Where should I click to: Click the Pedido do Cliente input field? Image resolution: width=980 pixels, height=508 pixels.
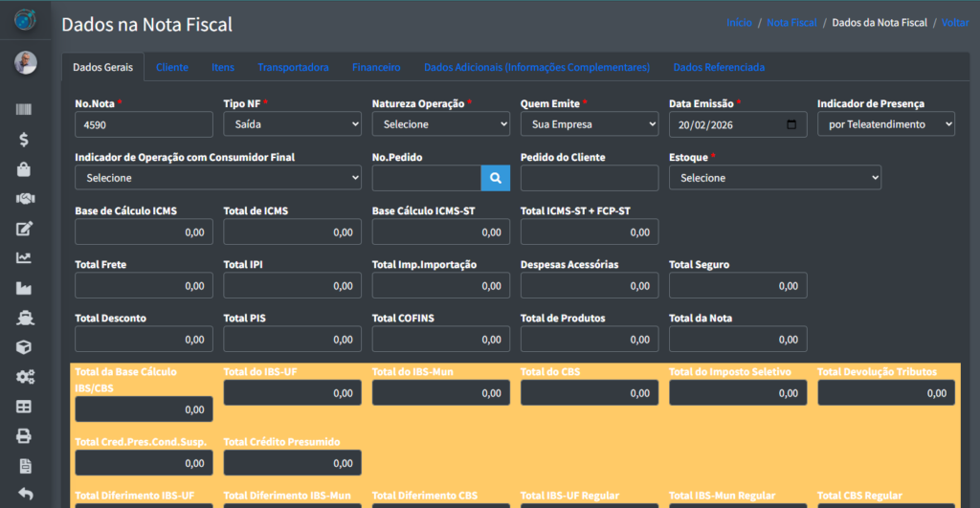[589, 178]
